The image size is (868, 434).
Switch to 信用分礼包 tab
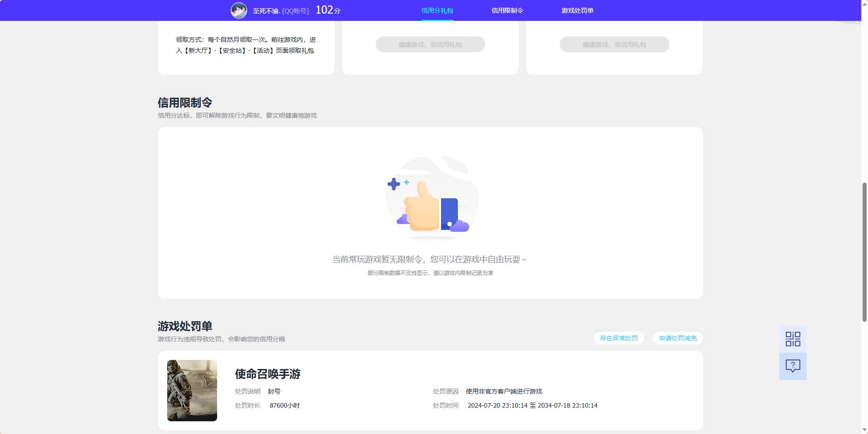click(x=437, y=10)
